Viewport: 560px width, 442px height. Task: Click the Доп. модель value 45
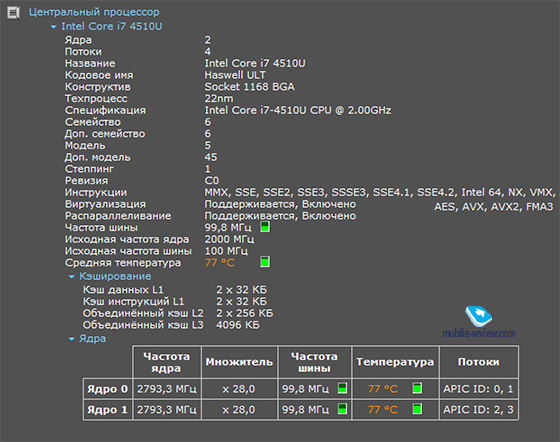(x=211, y=157)
